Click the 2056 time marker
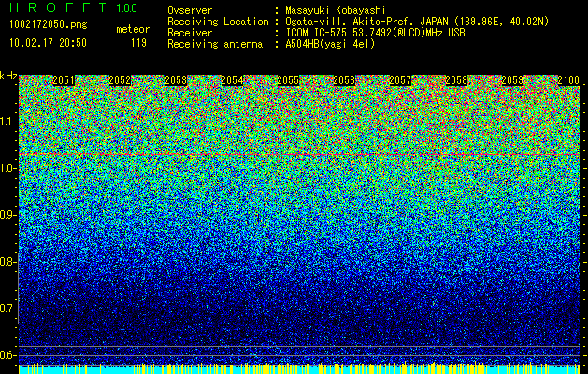The image size is (588, 374). tap(344, 79)
